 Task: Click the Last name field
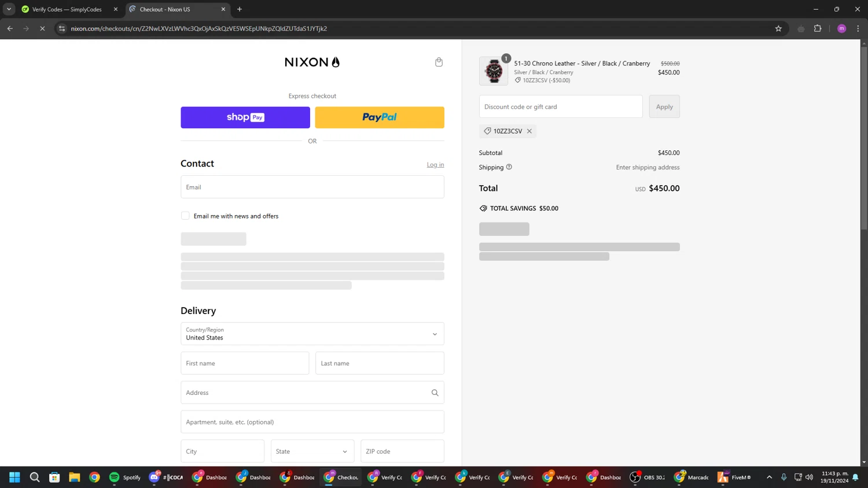(380, 363)
